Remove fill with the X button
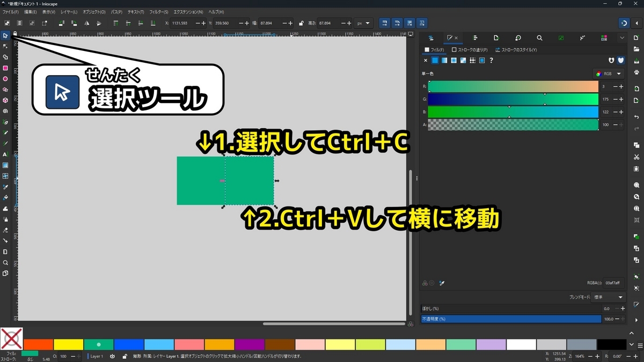Image resolution: width=644 pixels, height=362 pixels. 426,61
